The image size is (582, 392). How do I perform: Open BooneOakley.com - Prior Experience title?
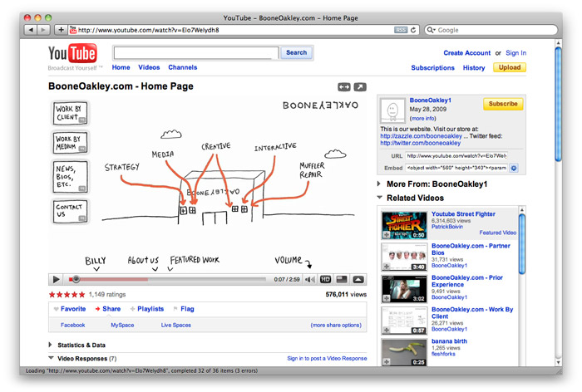tap(467, 281)
